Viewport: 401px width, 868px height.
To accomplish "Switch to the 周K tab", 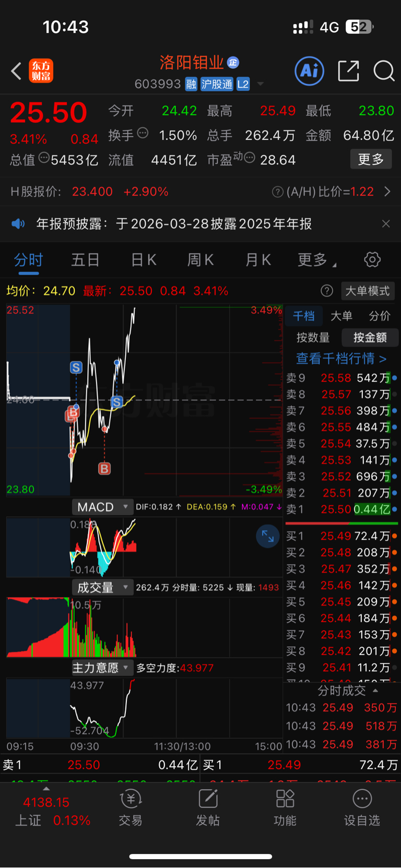I will coord(201,260).
